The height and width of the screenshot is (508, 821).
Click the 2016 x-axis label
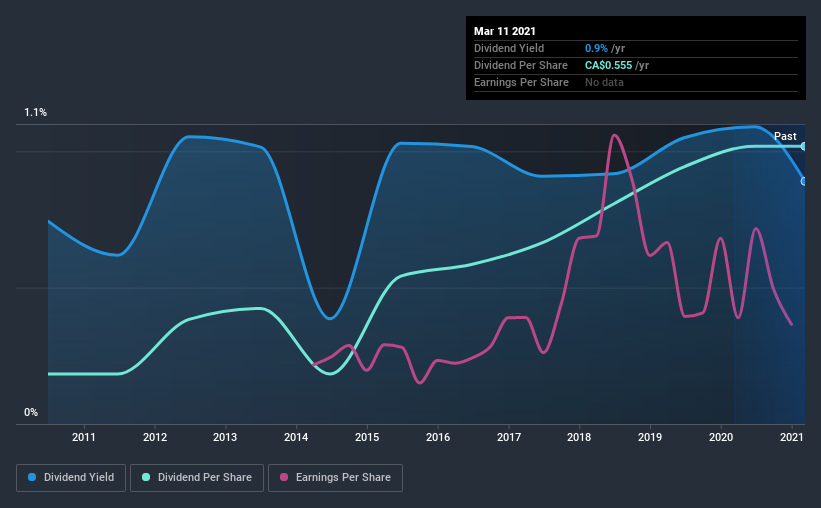point(438,437)
